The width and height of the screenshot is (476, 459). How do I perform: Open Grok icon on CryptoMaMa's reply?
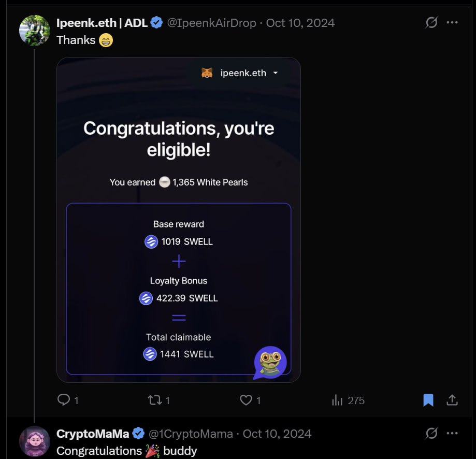tap(431, 434)
